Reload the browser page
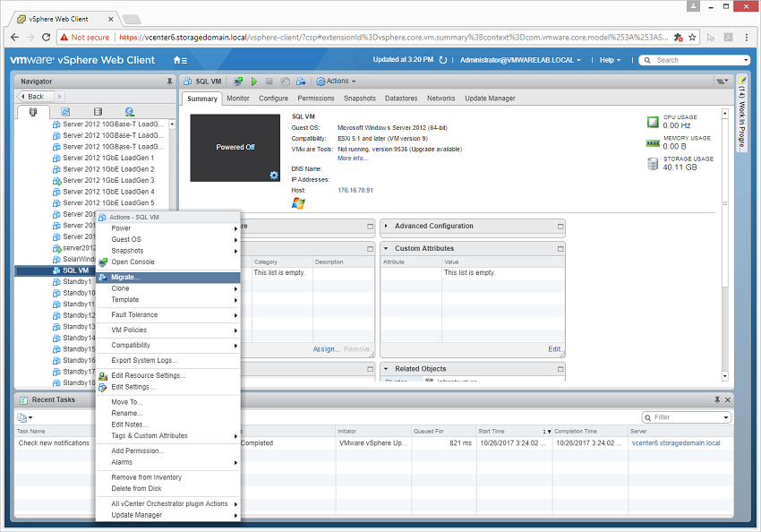761x532 pixels. pos(46,38)
